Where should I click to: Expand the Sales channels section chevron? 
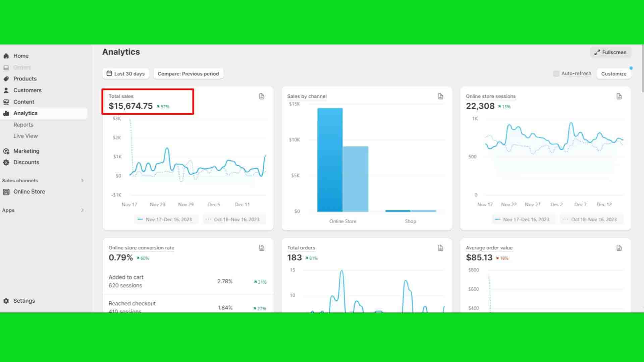(x=83, y=181)
